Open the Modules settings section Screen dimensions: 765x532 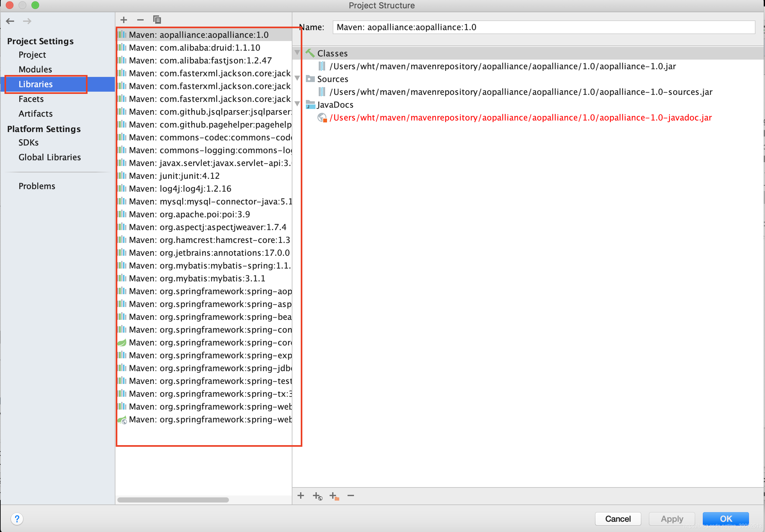(35, 69)
